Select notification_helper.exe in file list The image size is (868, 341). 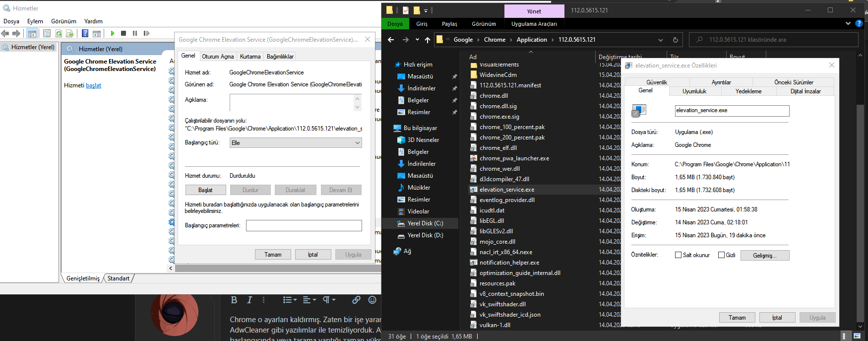[x=509, y=263]
